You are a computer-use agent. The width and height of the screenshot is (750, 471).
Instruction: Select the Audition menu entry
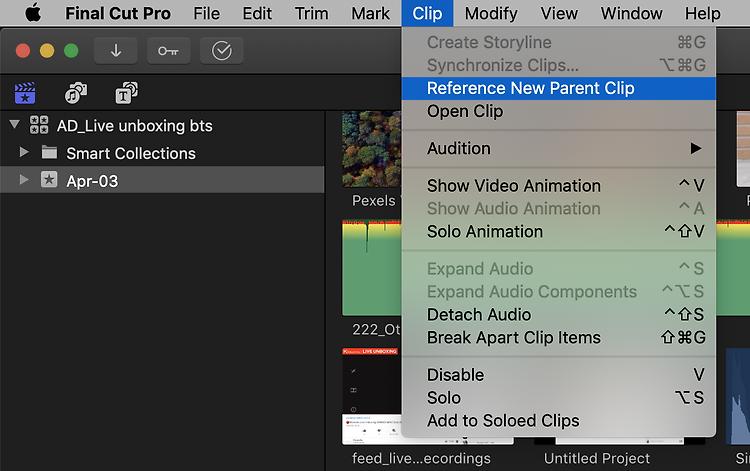[x=559, y=149]
